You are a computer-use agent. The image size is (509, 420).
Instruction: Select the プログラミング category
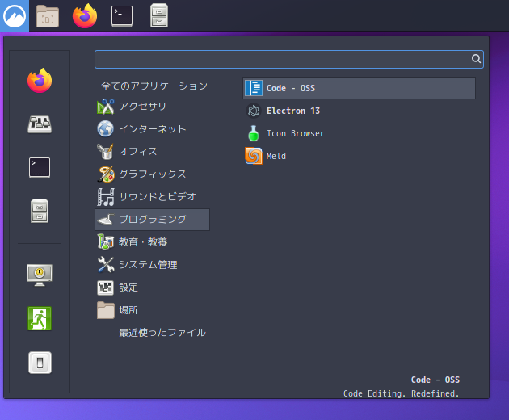click(152, 220)
